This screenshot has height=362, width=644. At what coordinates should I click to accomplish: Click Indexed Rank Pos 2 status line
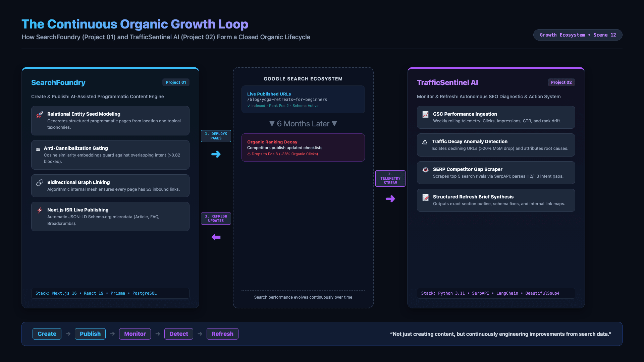(283, 106)
